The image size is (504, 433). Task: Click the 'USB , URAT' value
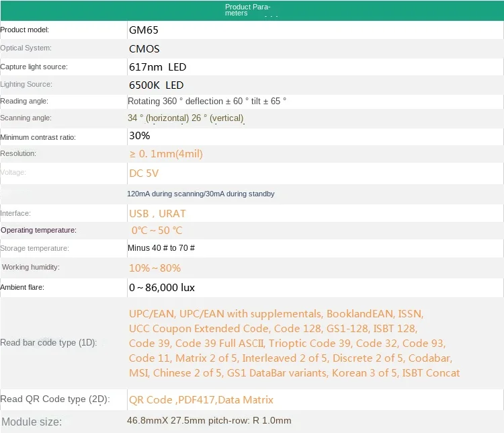click(157, 214)
